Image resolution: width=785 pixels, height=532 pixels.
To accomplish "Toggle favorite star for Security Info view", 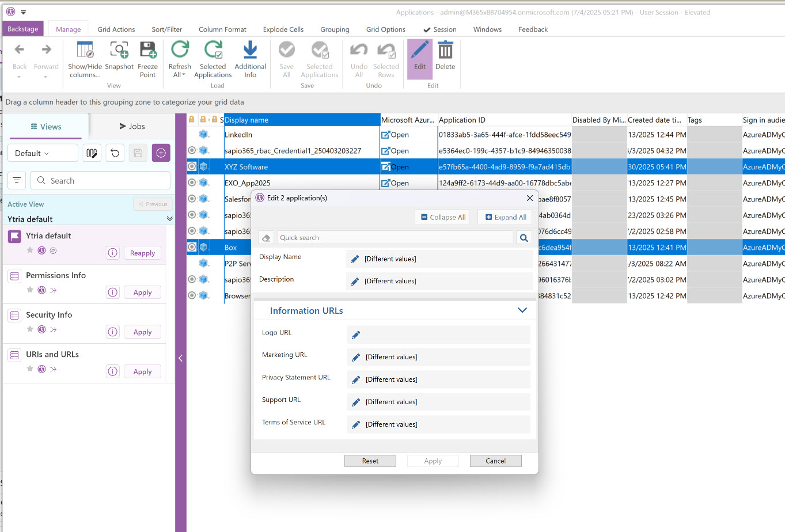I will point(30,329).
